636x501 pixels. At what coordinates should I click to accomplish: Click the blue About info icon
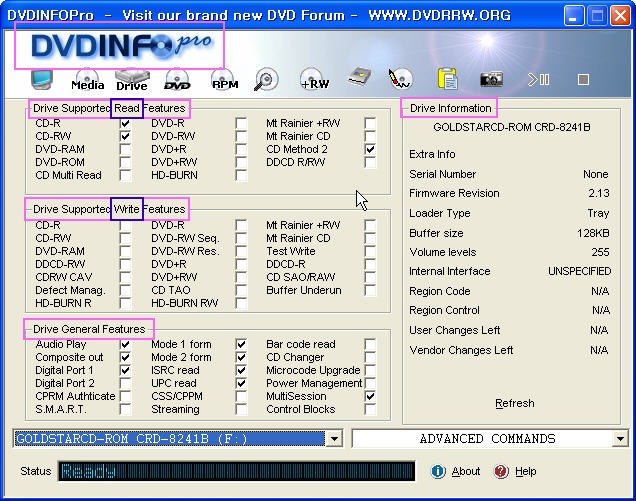click(438, 471)
